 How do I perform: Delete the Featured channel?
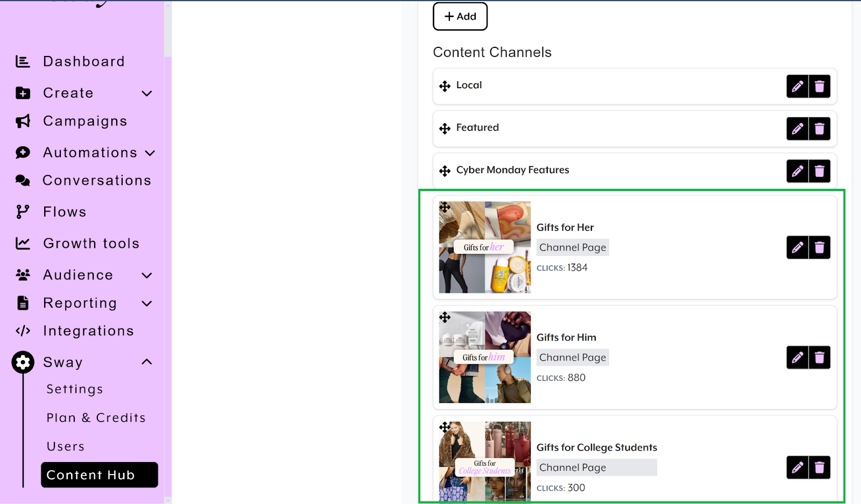(x=820, y=129)
